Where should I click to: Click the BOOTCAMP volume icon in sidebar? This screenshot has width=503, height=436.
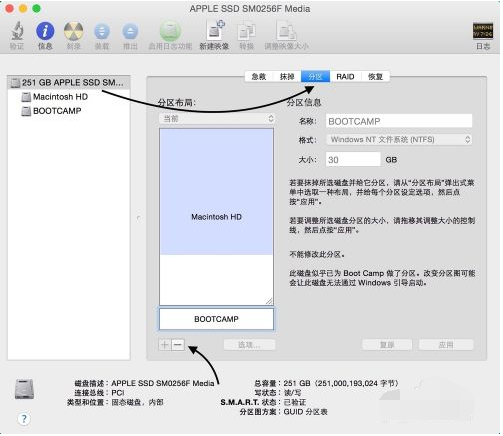tap(26, 111)
